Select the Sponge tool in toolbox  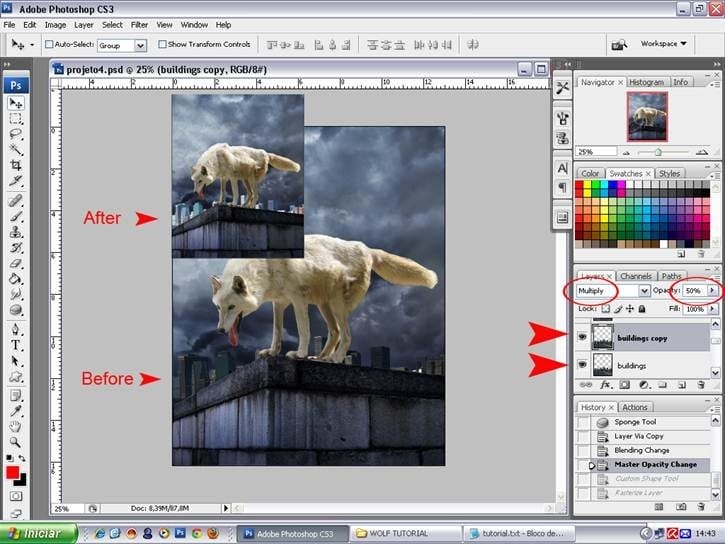16,310
